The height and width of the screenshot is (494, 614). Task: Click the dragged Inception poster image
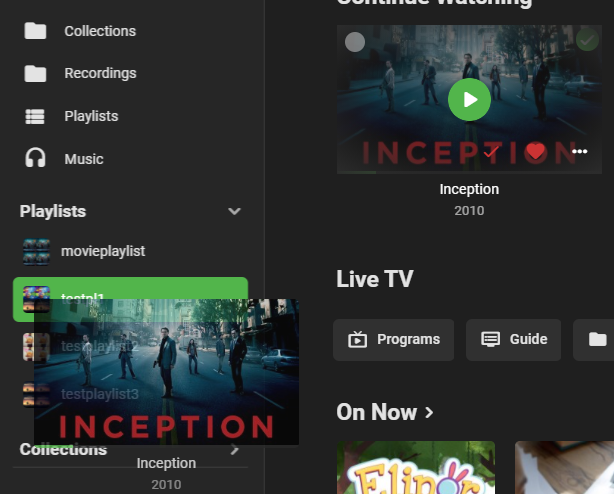click(166, 372)
